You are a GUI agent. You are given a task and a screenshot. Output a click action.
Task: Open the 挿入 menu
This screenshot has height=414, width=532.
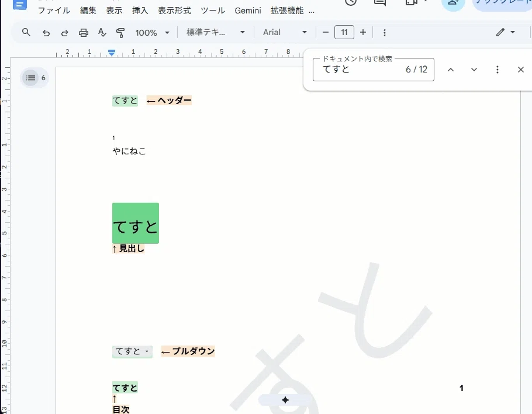pos(140,11)
